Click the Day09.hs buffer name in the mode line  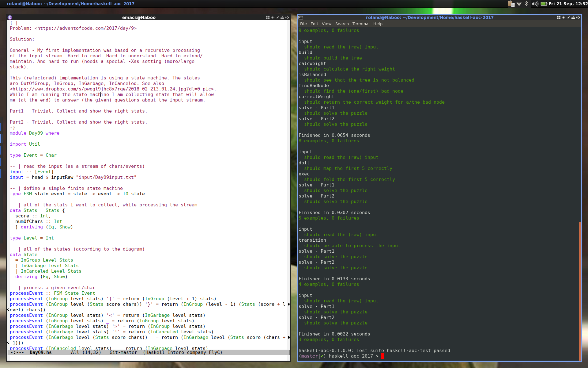click(x=40, y=352)
